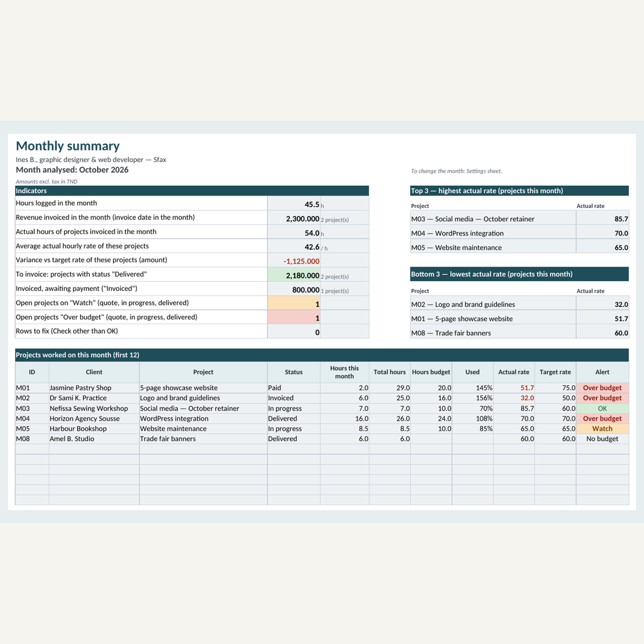Select the "Amounts excl. tax in TND" note
This screenshot has height=644, width=644.
(47, 181)
